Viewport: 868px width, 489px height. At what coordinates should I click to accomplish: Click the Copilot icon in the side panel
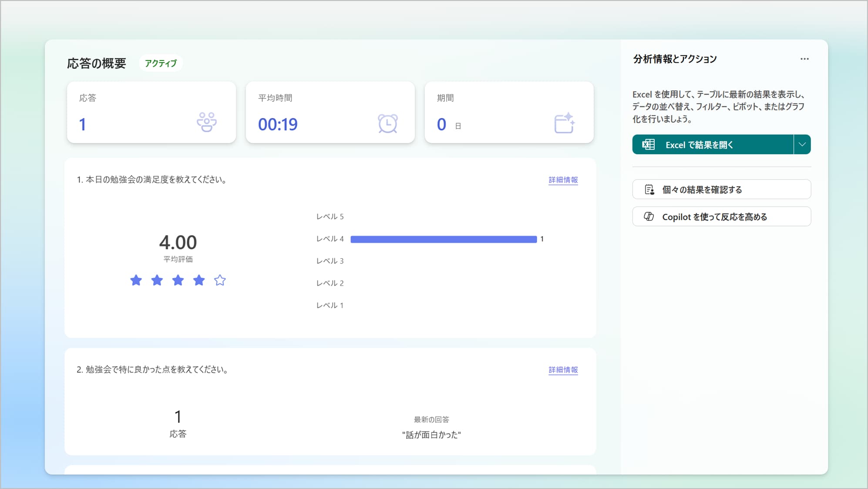click(649, 216)
